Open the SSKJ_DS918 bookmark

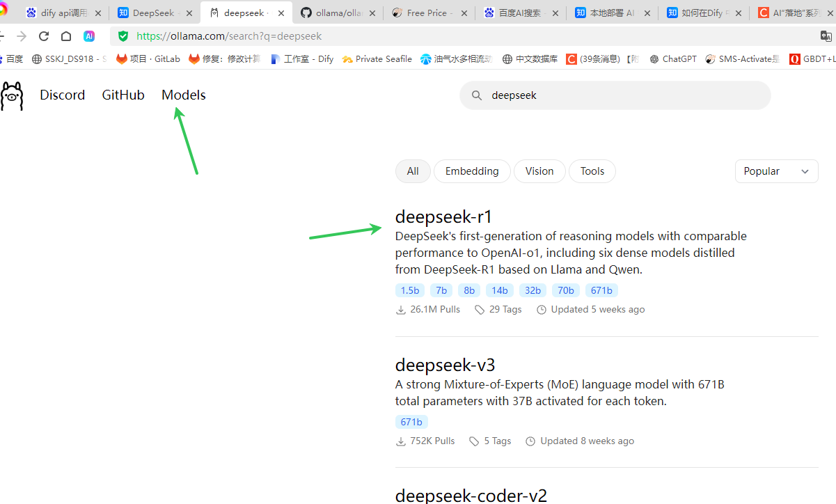pos(69,59)
